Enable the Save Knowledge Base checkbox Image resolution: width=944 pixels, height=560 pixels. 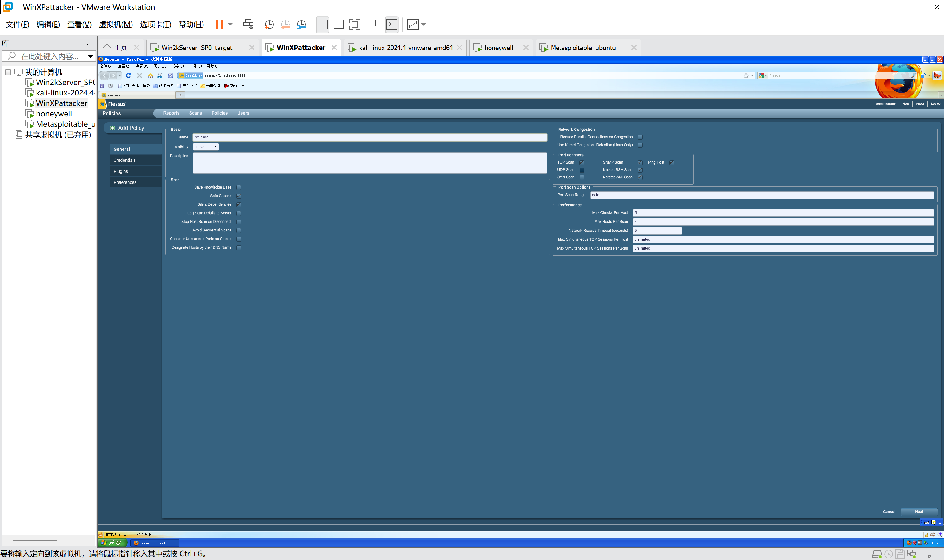coord(239,188)
